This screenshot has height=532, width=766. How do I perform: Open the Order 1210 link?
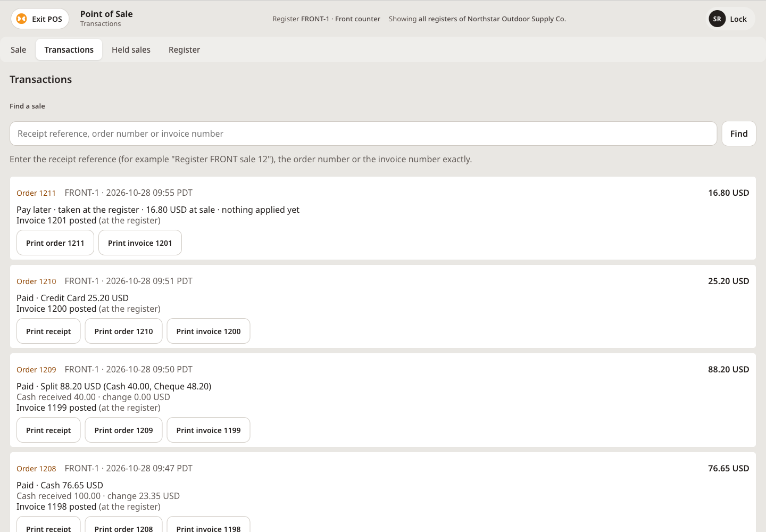point(36,281)
